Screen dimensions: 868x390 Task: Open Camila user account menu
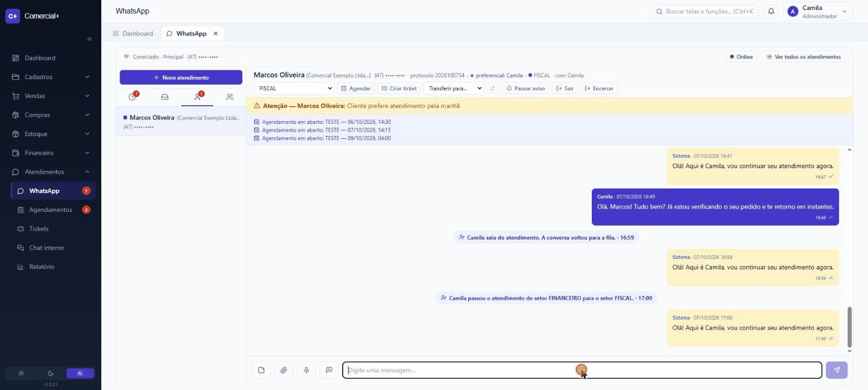click(818, 12)
